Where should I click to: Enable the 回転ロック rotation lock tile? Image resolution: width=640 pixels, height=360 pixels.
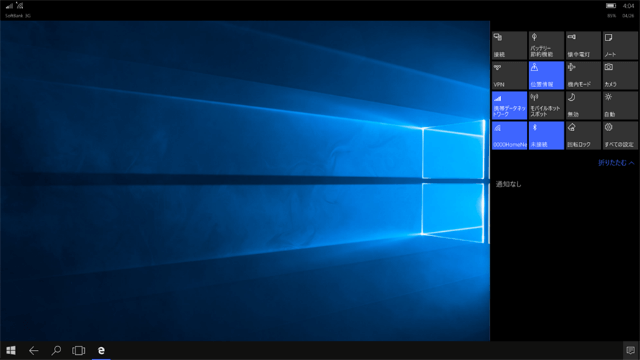coord(583,136)
